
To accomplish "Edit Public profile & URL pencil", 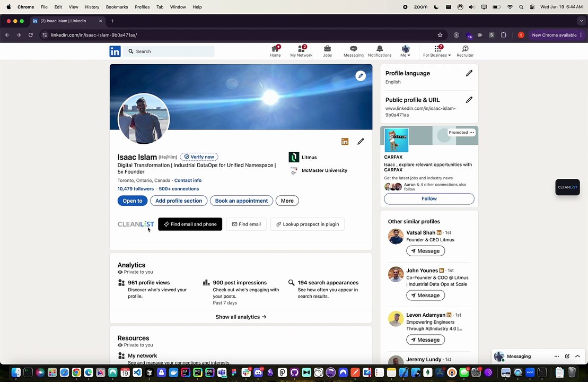I will click(x=469, y=100).
